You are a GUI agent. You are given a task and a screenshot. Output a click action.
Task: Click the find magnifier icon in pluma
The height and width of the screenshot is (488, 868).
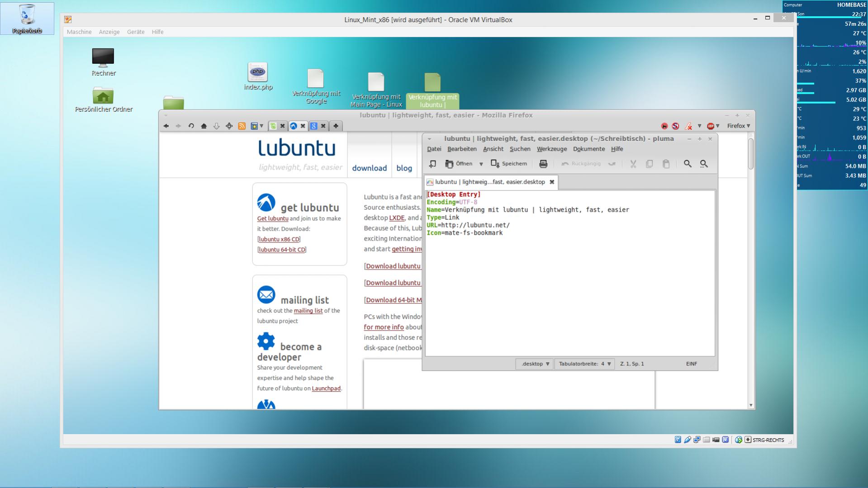point(688,164)
